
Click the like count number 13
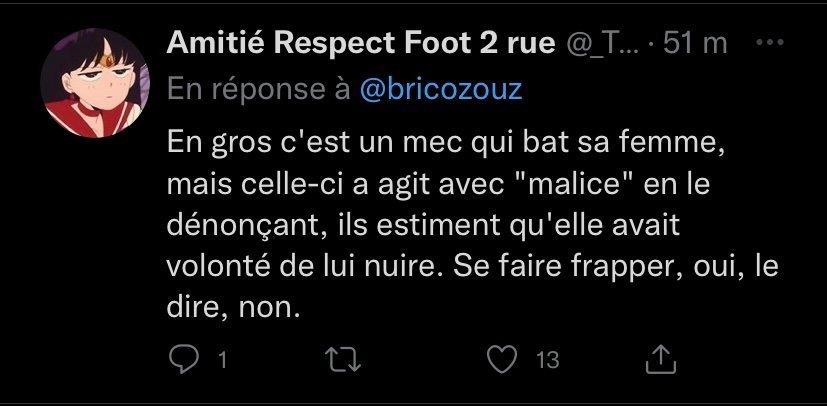pos(547,360)
